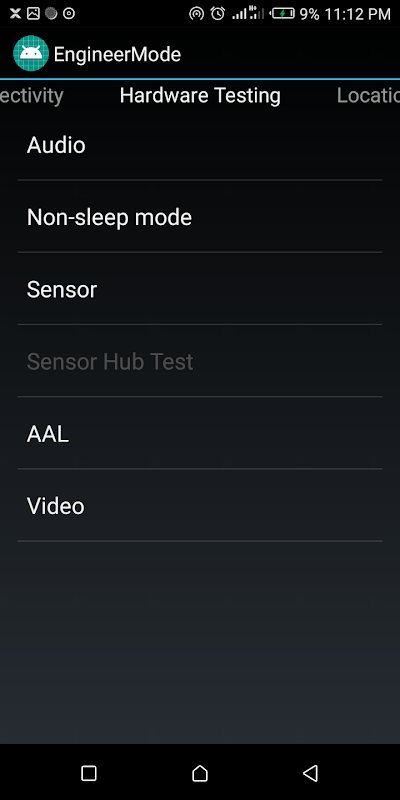Tap the Android home navigation button
Viewport: 400px width, 800px height.
tap(199, 773)
